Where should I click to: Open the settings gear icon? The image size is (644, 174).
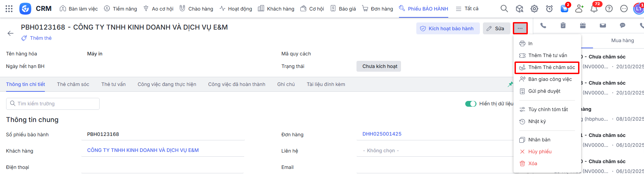tap(534, 9)
